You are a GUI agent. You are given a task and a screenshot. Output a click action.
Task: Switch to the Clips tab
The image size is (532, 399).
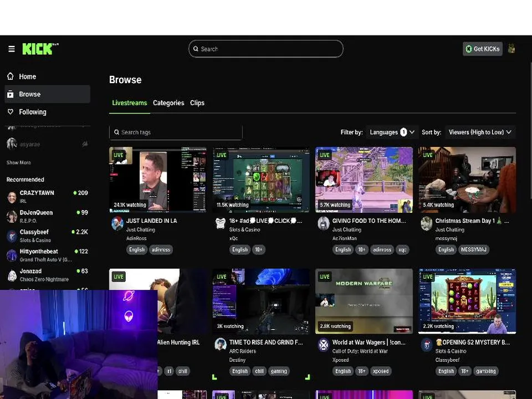(x=197, y=103)
